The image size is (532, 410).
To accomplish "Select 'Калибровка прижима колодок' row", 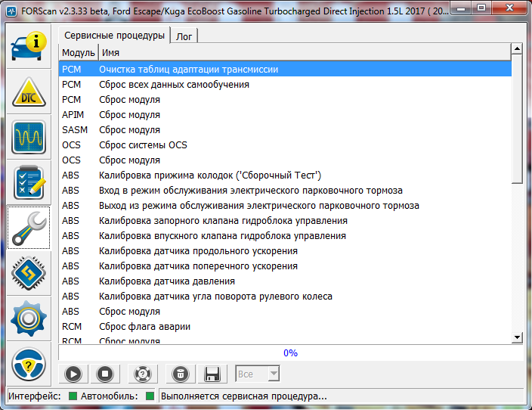I will pos(285,175).
